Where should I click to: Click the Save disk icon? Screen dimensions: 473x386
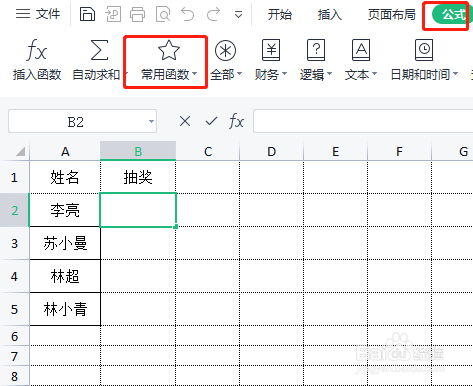click(87, 14)
